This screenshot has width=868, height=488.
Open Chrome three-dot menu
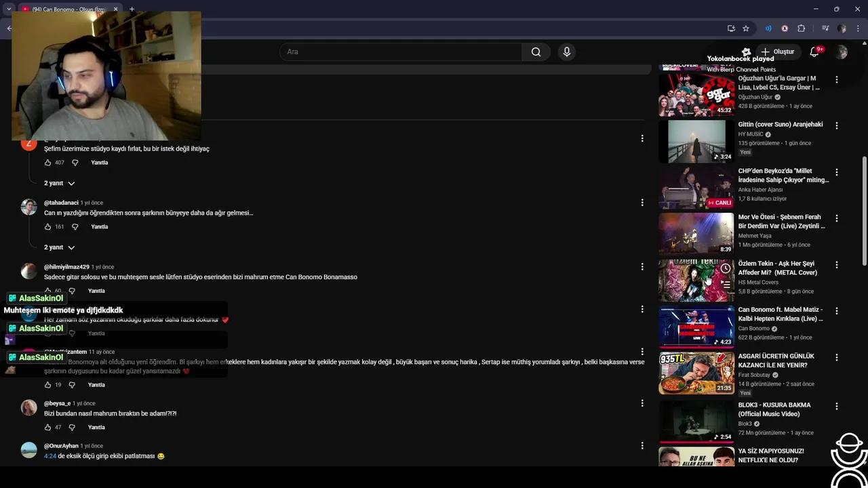point(858,28)
